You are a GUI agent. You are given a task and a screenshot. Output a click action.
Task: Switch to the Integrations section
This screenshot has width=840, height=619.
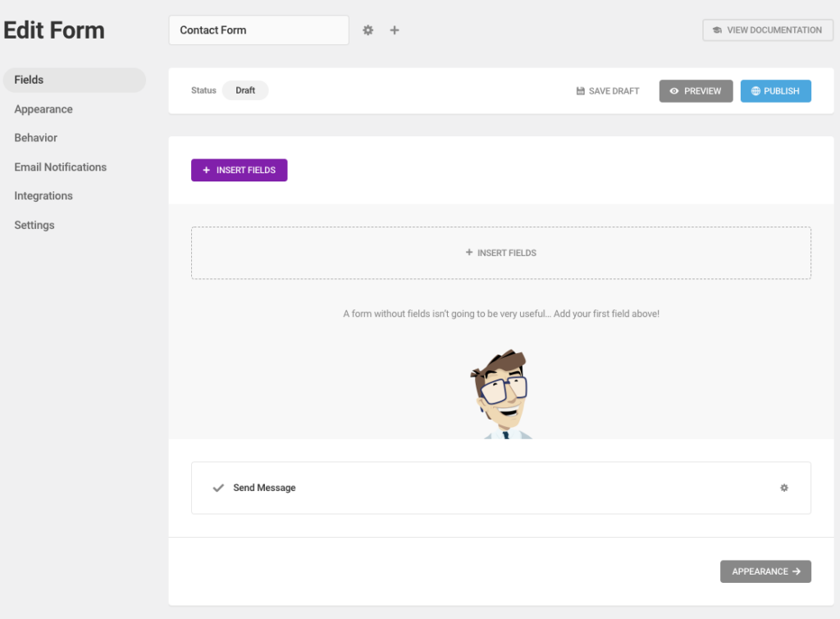click(x=43, y=195)
